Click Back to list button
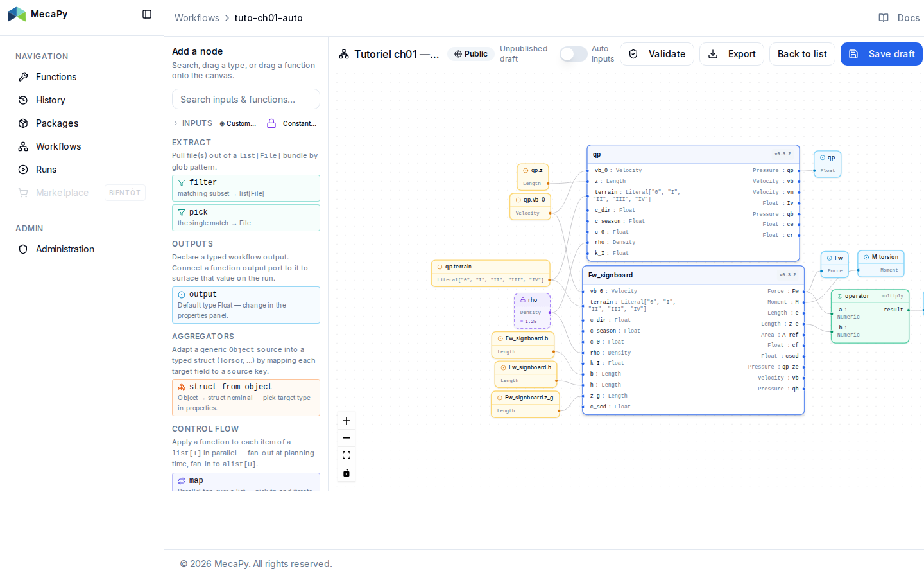Screen dimensions: 924x578 [x=802, y=54]
